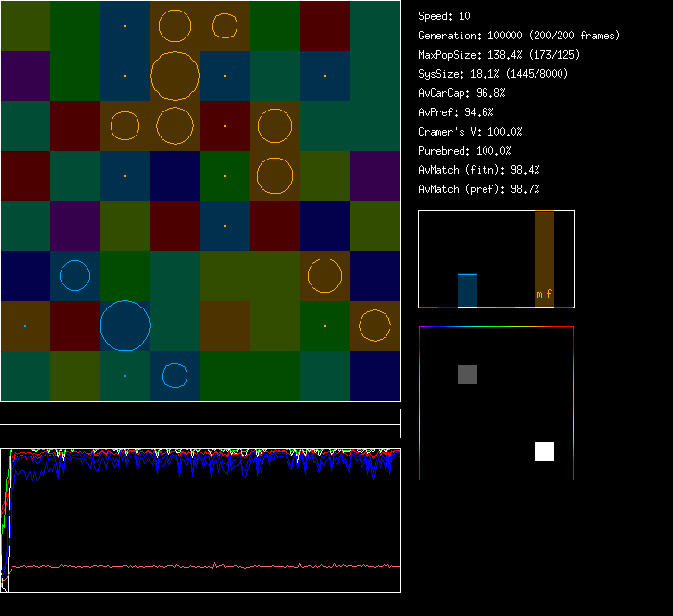673x616 pixels.
Task: Click the largest blue circle in the grid
Action: 125,326
